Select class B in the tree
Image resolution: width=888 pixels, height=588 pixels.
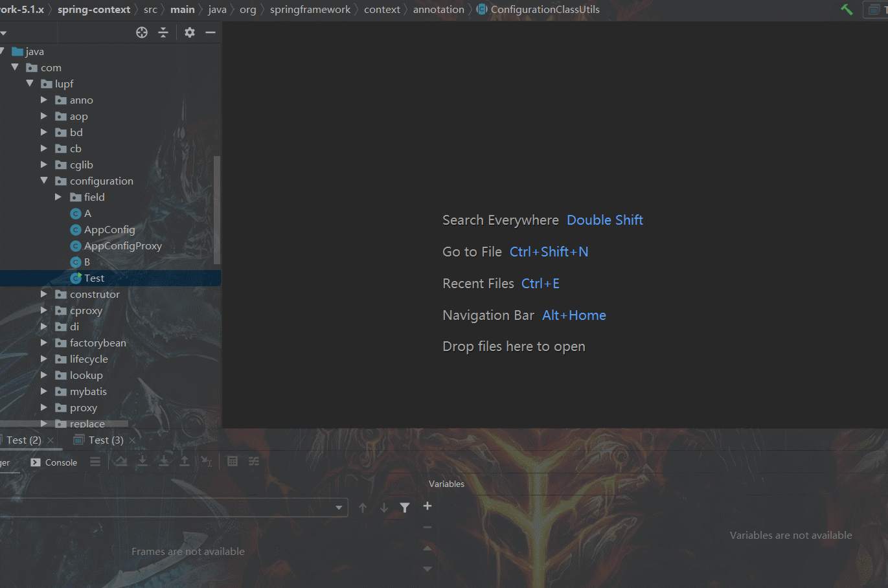click(87, 262)
